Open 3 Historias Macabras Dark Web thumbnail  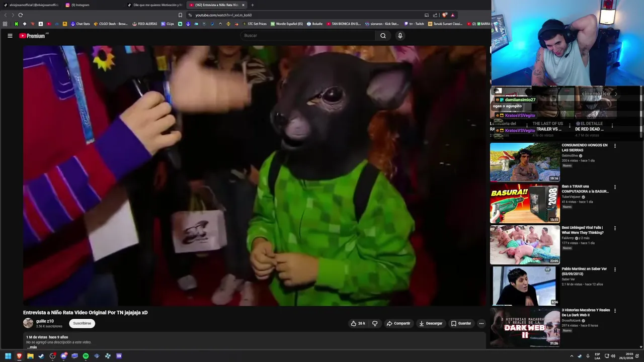click(x=525, y=327)
